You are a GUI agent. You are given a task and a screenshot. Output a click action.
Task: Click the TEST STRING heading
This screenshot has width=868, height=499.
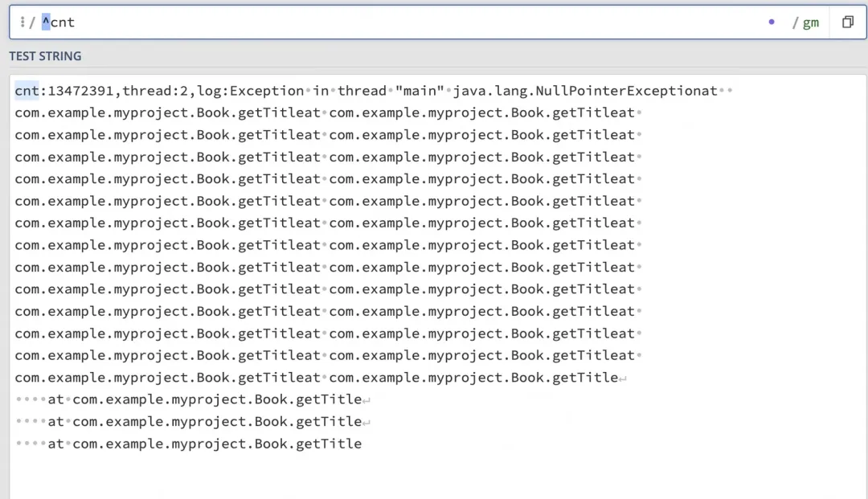(45, 56)
